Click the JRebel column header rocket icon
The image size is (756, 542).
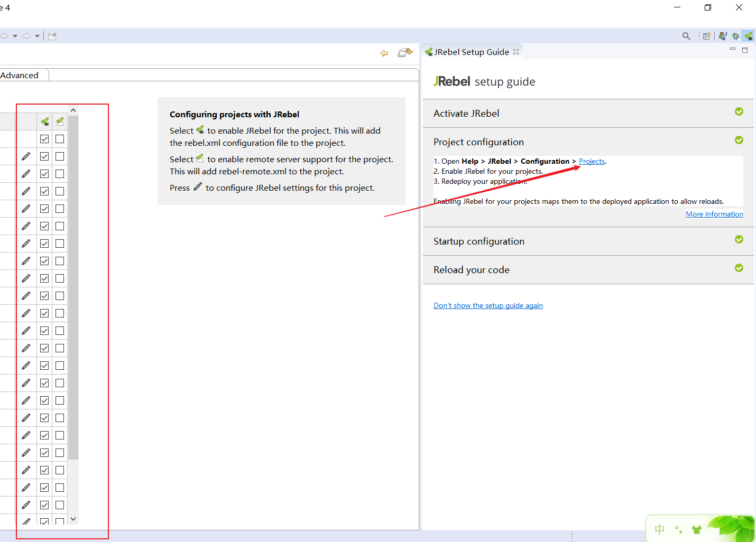45,122
